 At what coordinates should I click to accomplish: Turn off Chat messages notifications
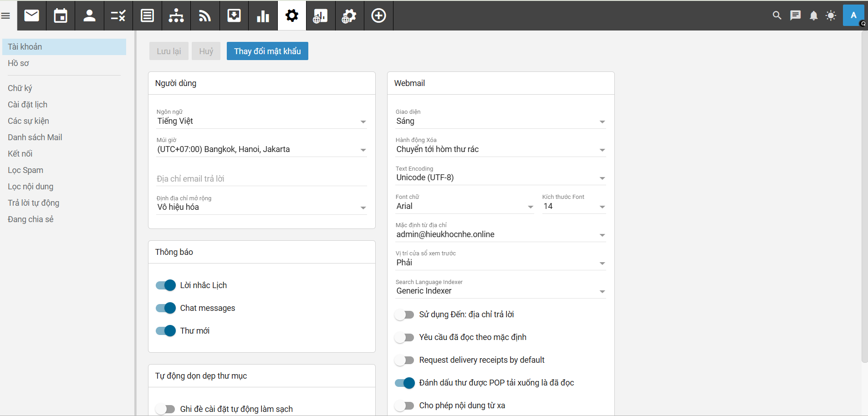pos(166,308)
